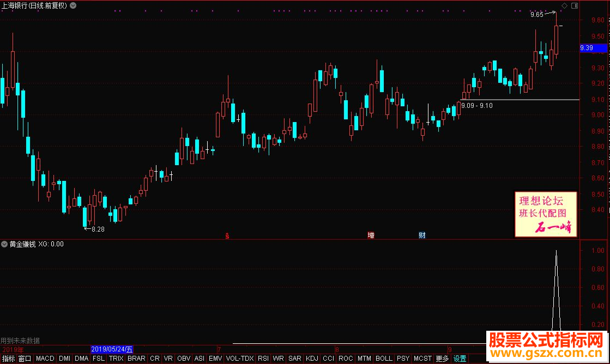Switch indicator to MACD
Screen dimensions: 610x364
pyautogui.click(x=45, y=359)
